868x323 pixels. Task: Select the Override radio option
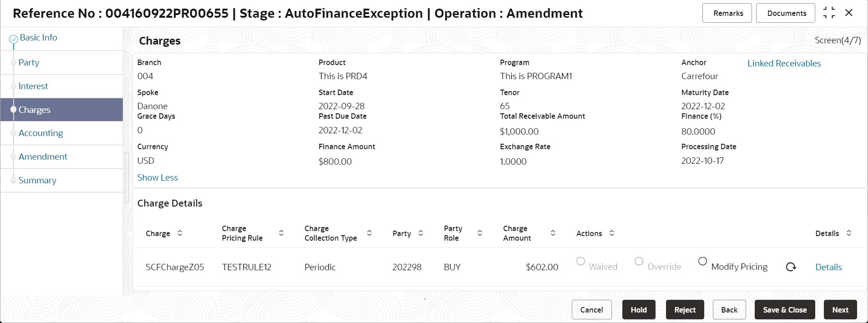click(x=639, y=261)
